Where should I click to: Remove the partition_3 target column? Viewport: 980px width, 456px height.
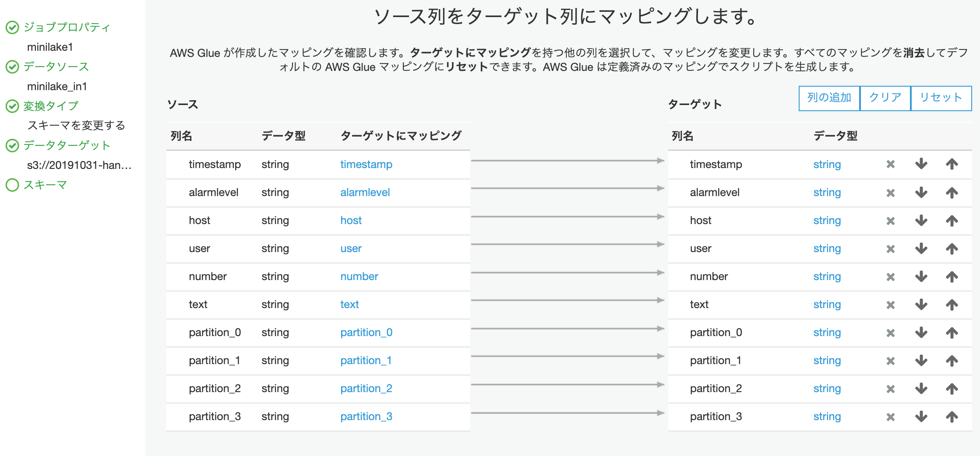point(890,417)
